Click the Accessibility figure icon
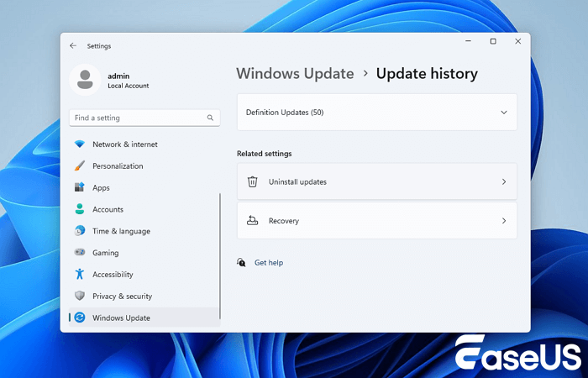This screenshot has width=588, height=378. tap(80, 274)
